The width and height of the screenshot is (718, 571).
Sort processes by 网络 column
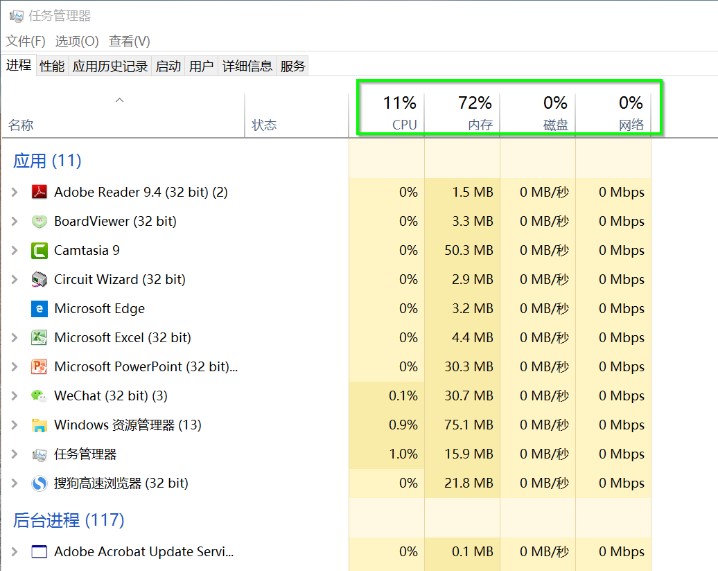pyautogui.click(x=614, y=114)
